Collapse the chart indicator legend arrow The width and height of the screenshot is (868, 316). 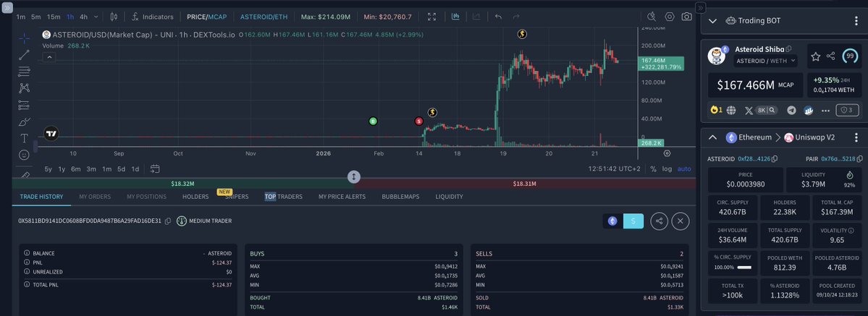(x=49, y=57)
